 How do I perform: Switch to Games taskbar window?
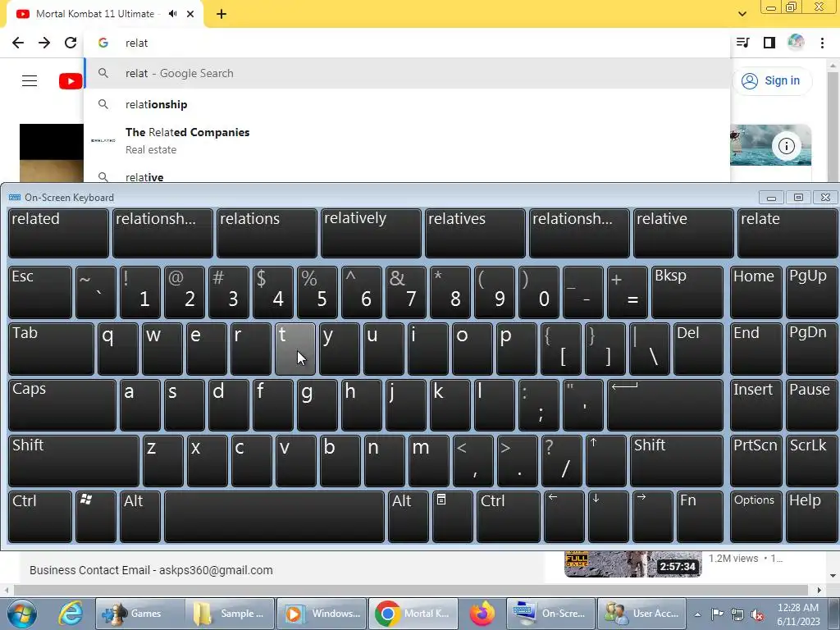tap(139, 614)
